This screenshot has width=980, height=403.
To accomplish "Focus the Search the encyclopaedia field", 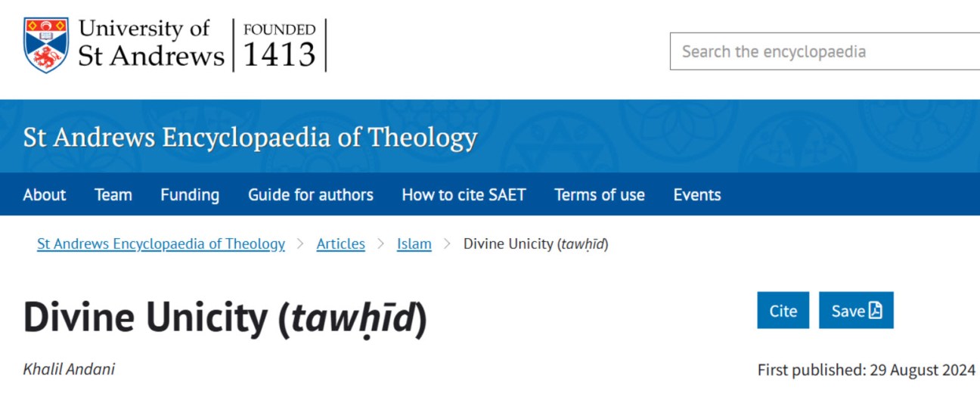I will pos(824,51).
